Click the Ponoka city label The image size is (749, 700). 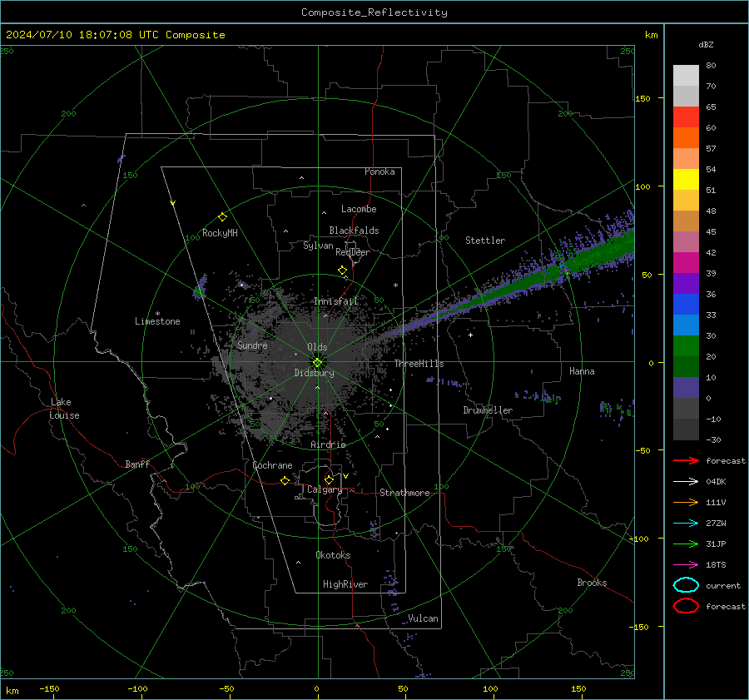tap(379, 171)
